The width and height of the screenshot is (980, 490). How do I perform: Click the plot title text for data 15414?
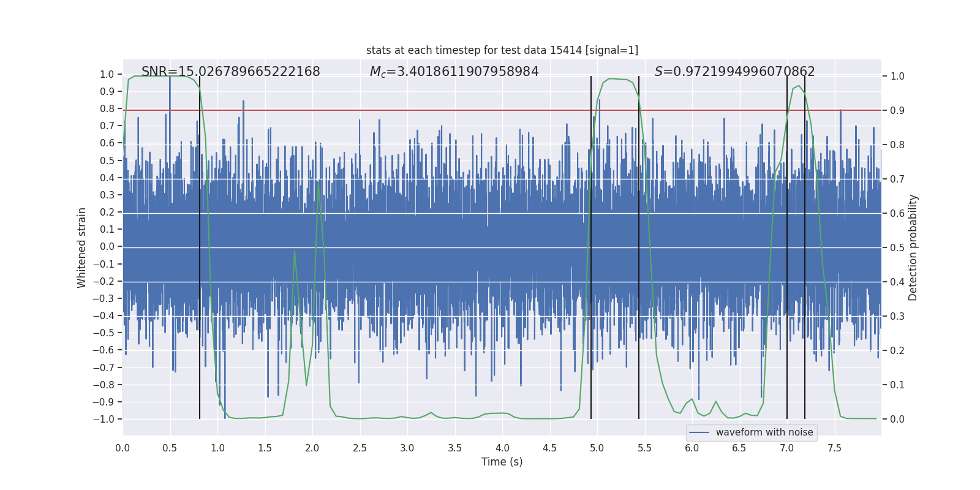click(502, 50)
